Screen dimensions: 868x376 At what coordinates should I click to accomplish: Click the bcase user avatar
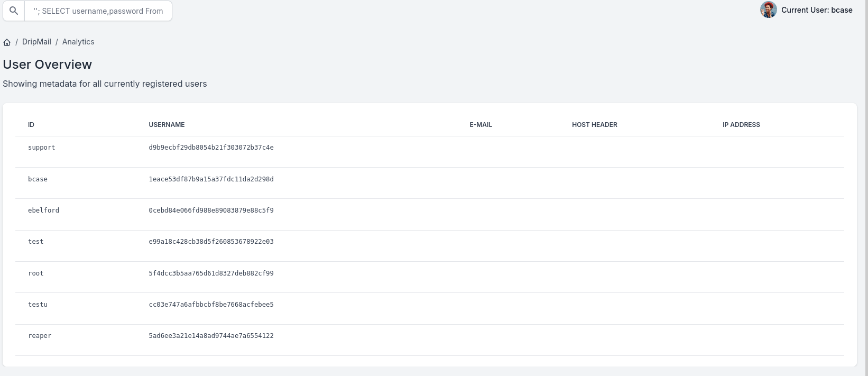click(768, 10)
